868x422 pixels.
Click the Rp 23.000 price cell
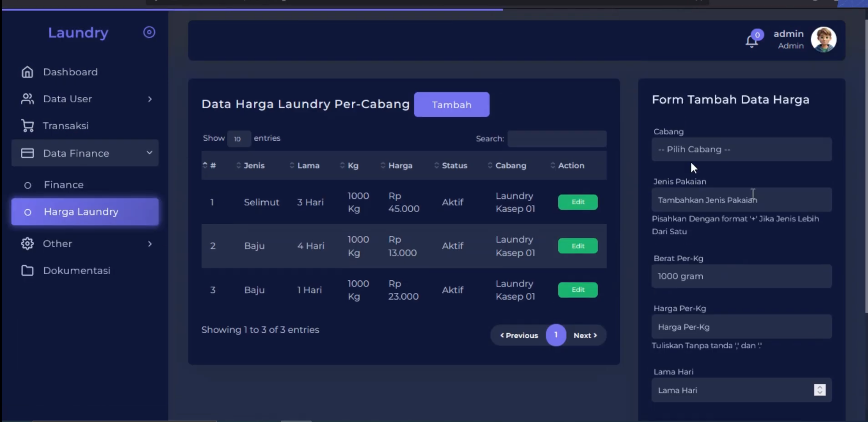pos(403,290)
